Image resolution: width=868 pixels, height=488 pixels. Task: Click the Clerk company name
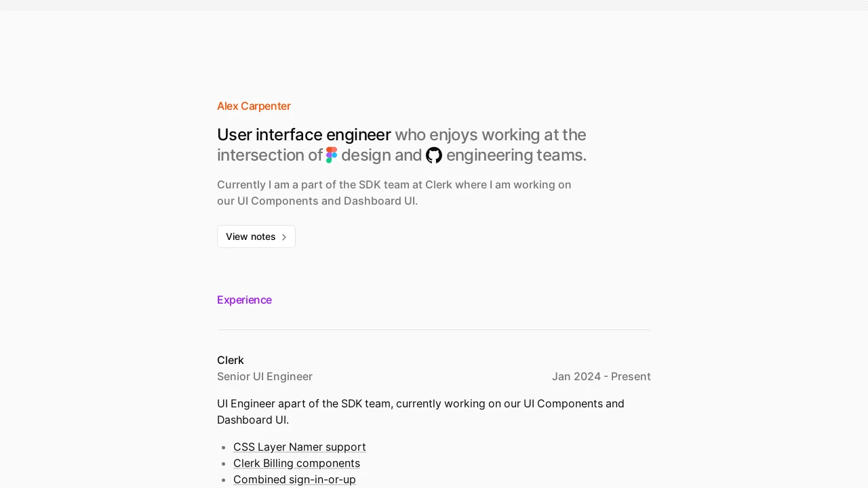(x=231, y=360)
